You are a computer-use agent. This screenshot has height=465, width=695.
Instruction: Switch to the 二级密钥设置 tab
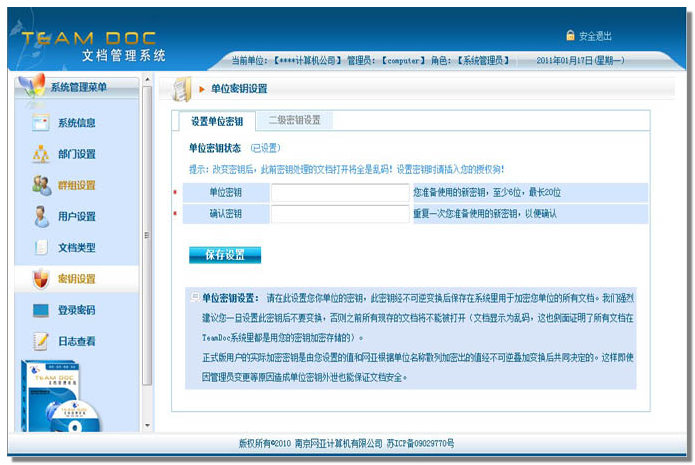point(294,120)
